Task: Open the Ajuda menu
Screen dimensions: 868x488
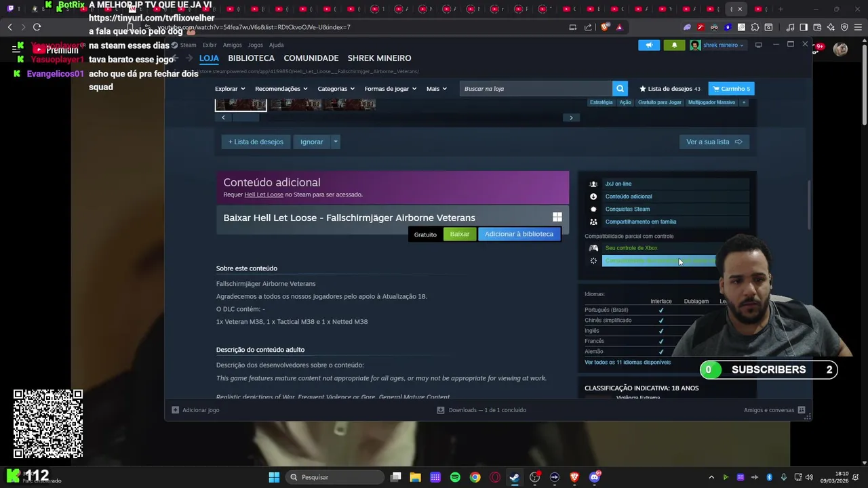Action: click(x=276, y=45)
